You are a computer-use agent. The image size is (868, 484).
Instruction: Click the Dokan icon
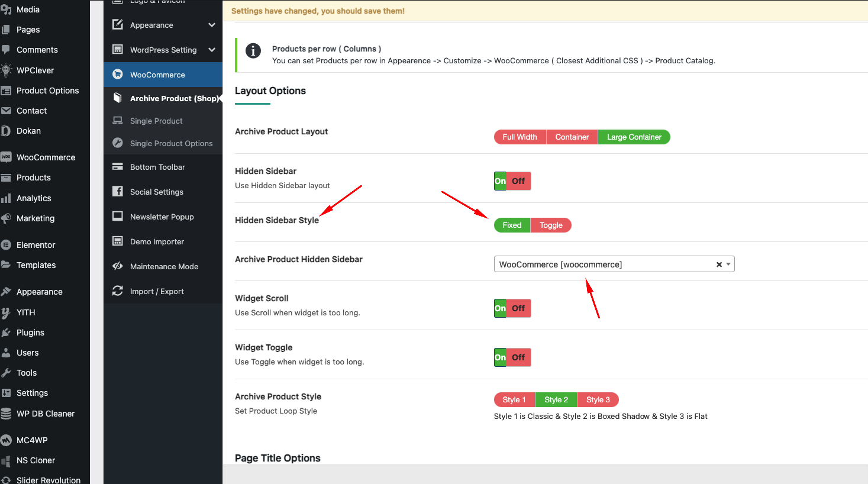click(6, 131)
